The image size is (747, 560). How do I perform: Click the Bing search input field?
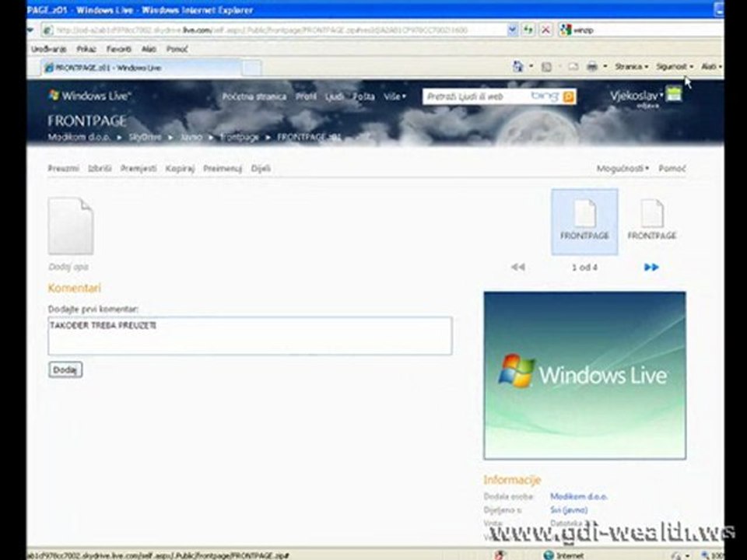pyautogui.click(x=476, y=96)
